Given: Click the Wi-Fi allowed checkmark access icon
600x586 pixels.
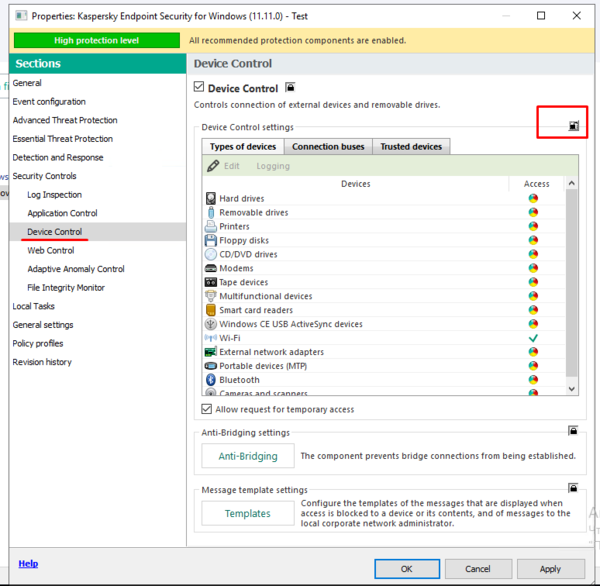Looking at the screenshot, I should click(533, 338).
